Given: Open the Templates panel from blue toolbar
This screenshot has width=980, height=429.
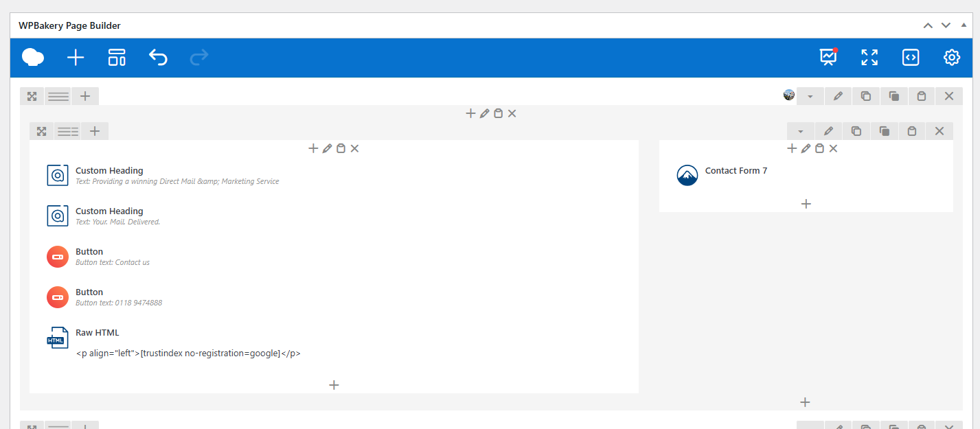Looking at the screenshot, I should [x=117, y=58].
